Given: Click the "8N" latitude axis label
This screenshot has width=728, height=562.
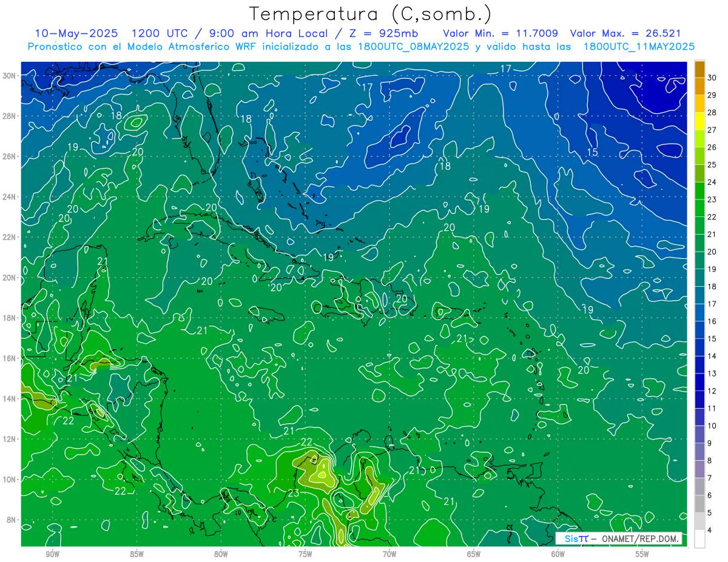Looking at the screenshot, I should point(12,520).
